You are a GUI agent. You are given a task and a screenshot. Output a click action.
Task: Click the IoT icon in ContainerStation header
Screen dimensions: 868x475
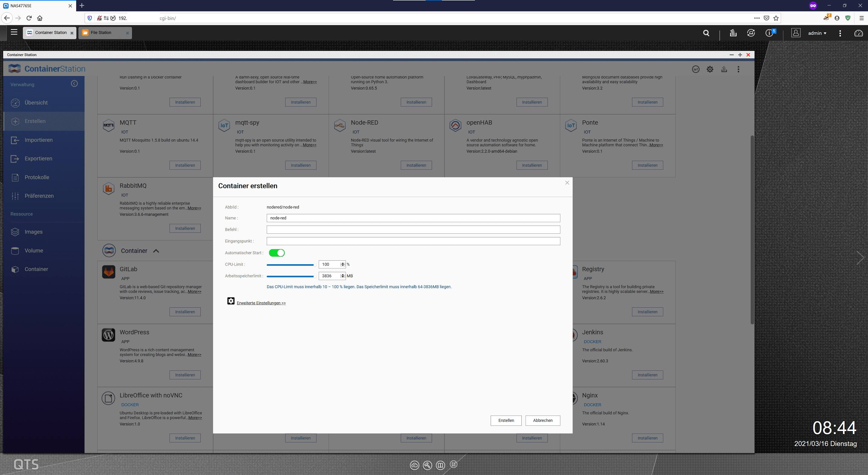pyautogui.click(x=696, y=69)
